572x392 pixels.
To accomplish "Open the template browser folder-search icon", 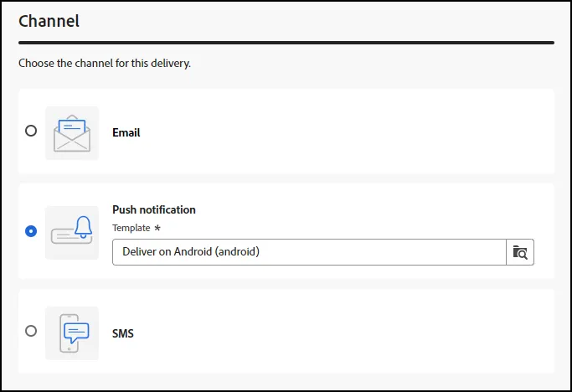I will pos(520,252).
